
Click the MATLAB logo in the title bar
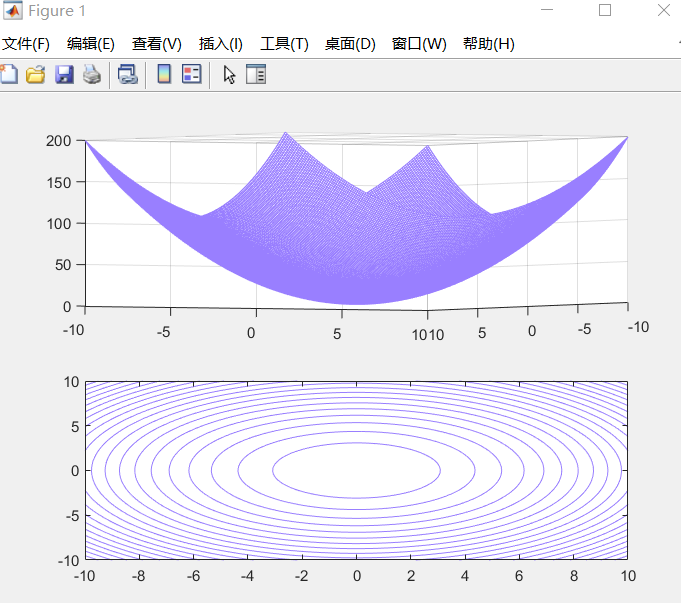point(12,11)
